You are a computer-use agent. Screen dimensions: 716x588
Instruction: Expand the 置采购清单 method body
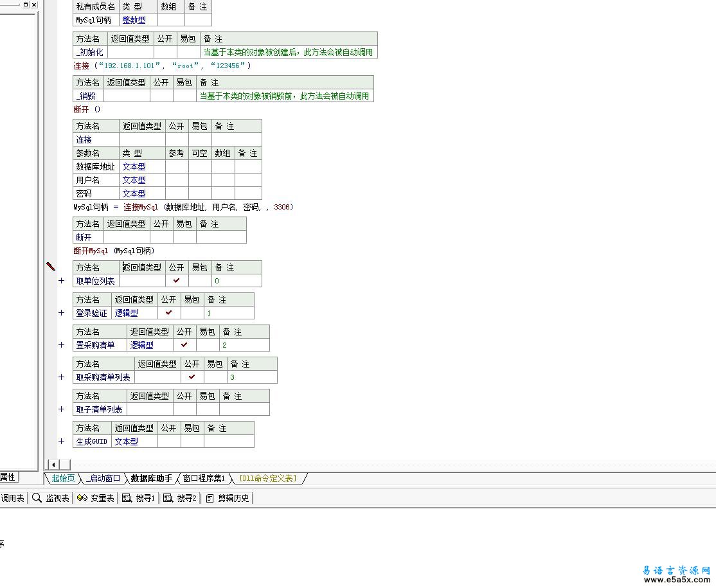point(61,344)
